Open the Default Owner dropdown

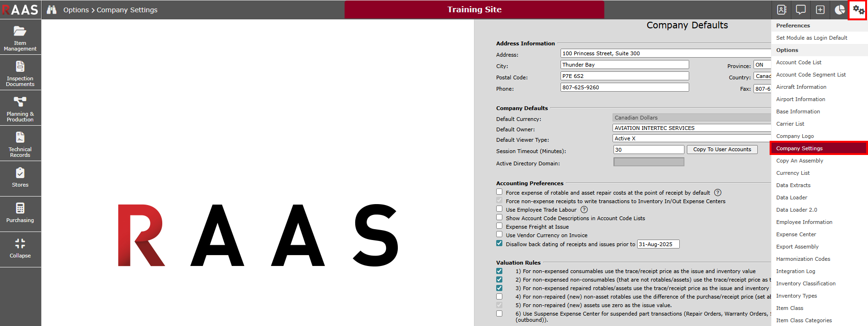pyautogui.click(x=692, y=128)
